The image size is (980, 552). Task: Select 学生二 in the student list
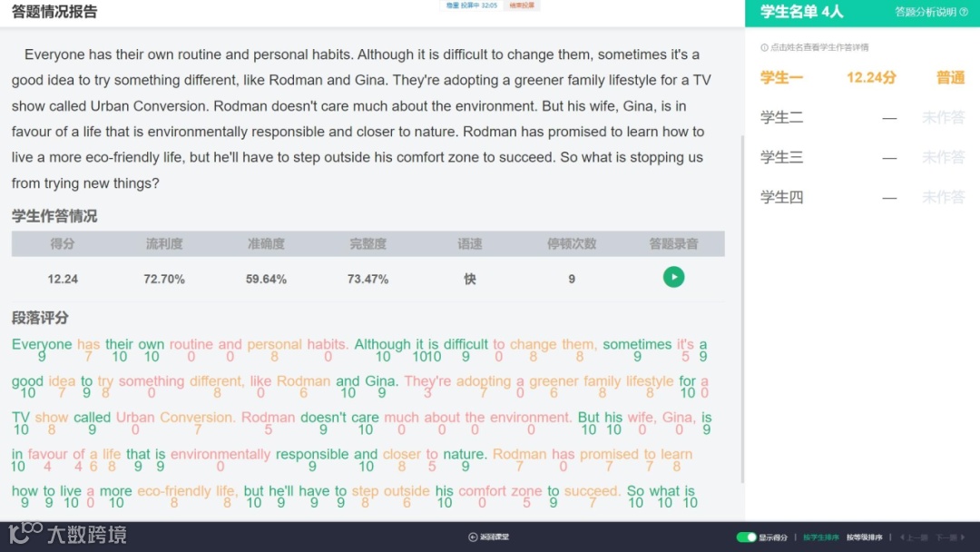781,117
